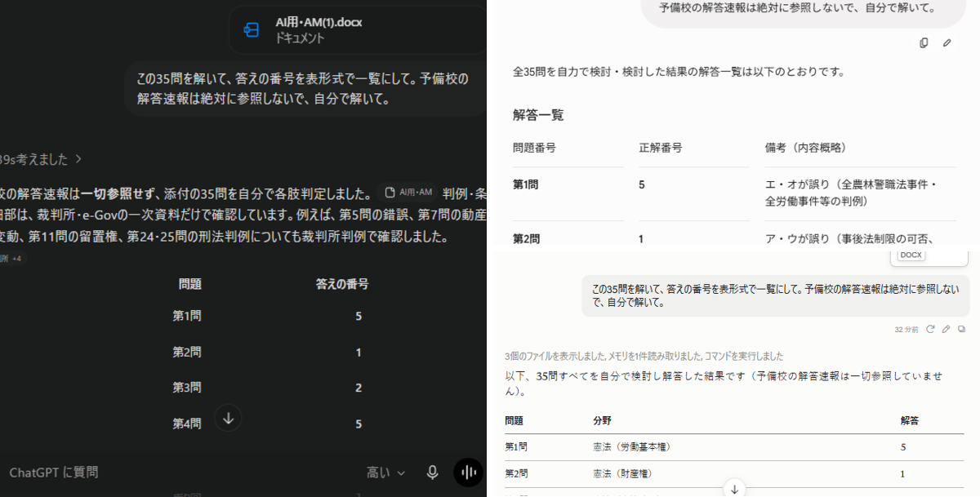
Task: Click answer 2 for 第3問 in ChatGPT table
Action: (x=359, y=388)
